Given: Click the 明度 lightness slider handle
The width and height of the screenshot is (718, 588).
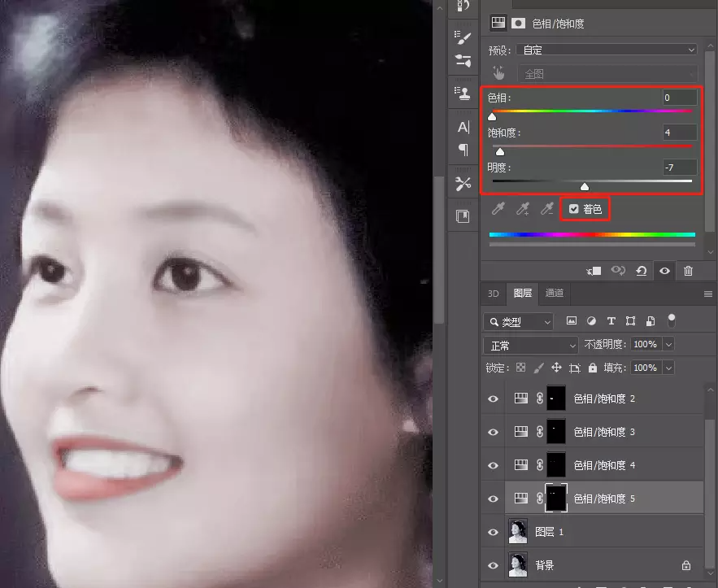Looking at the screenshot, I should point(585,187).
